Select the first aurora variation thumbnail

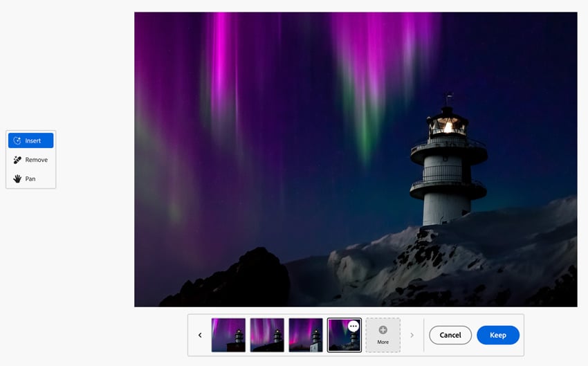pos(228,335)
